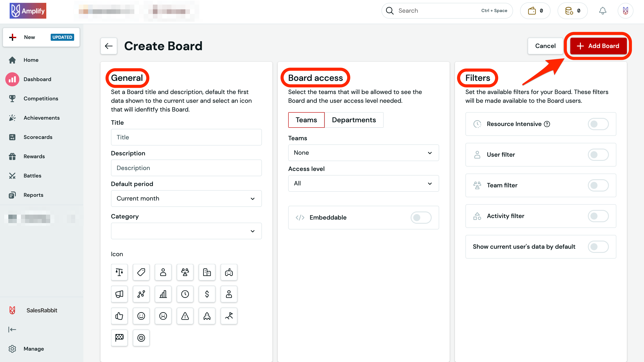Viewport: 644px width, 362px height.
Task: Open the Default period dropdown
Action: (186, 198)
